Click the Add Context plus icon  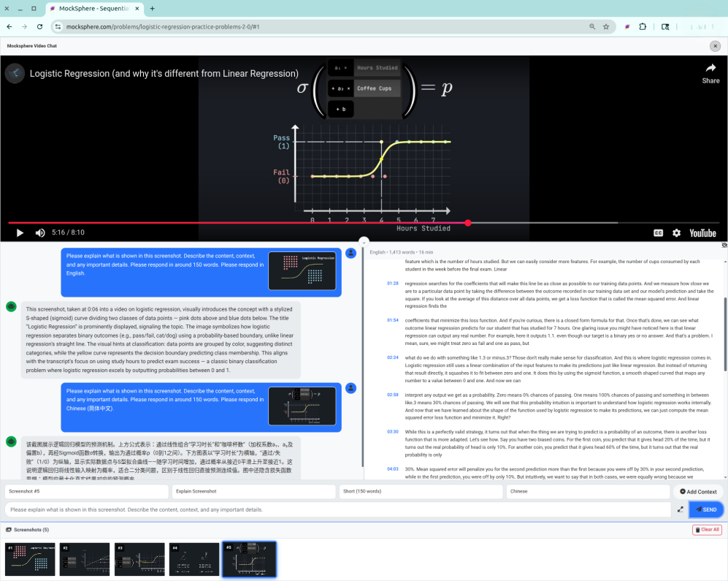pyautogui.click(x=684, y=491)
